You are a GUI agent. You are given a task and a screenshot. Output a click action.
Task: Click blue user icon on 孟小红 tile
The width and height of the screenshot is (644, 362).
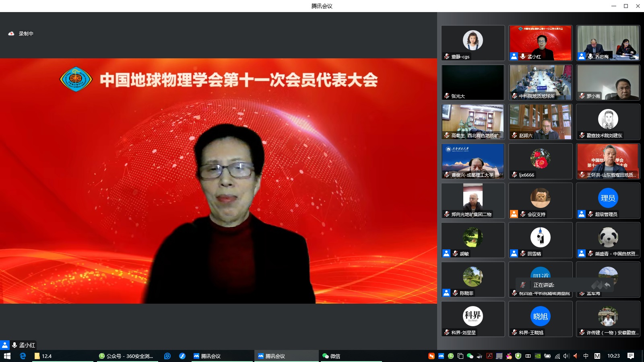click(514, 56)
